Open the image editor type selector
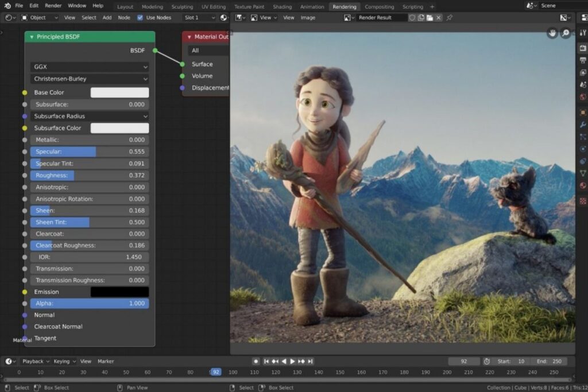Viewport: 588px width, 392px height. [239, 18]
